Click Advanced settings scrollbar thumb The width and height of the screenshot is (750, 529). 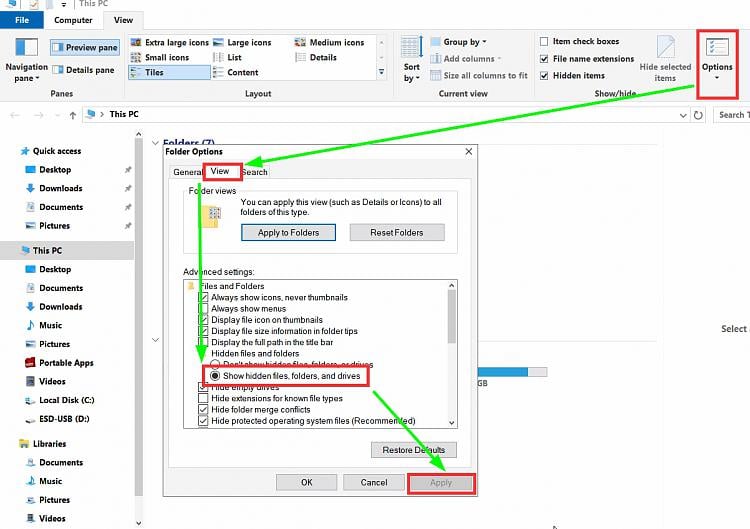(452, 317)
